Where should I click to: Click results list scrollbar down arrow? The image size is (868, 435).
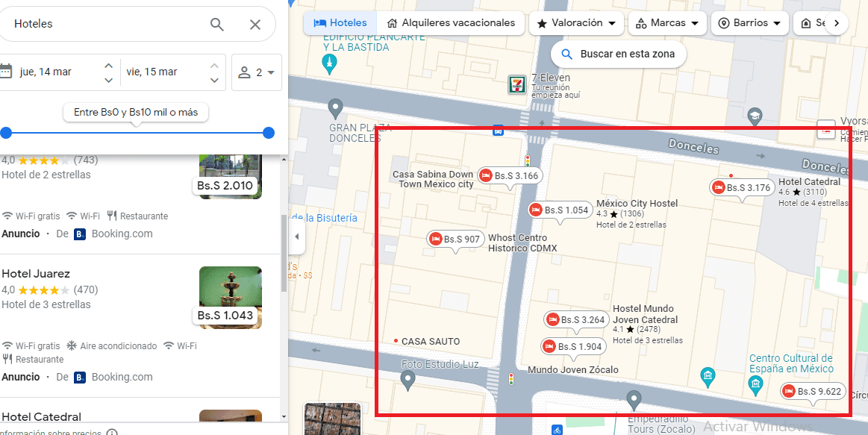coord(284,416)
